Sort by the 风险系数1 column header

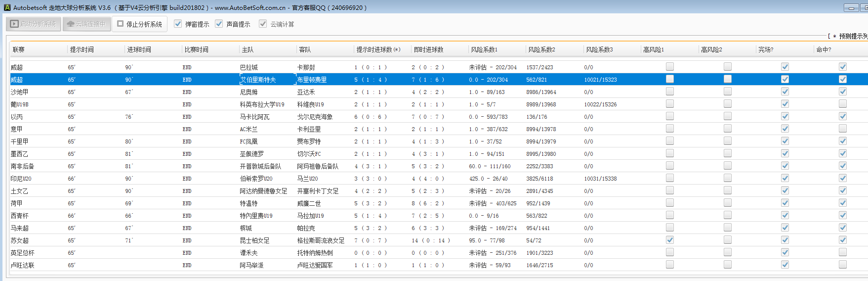484,49
